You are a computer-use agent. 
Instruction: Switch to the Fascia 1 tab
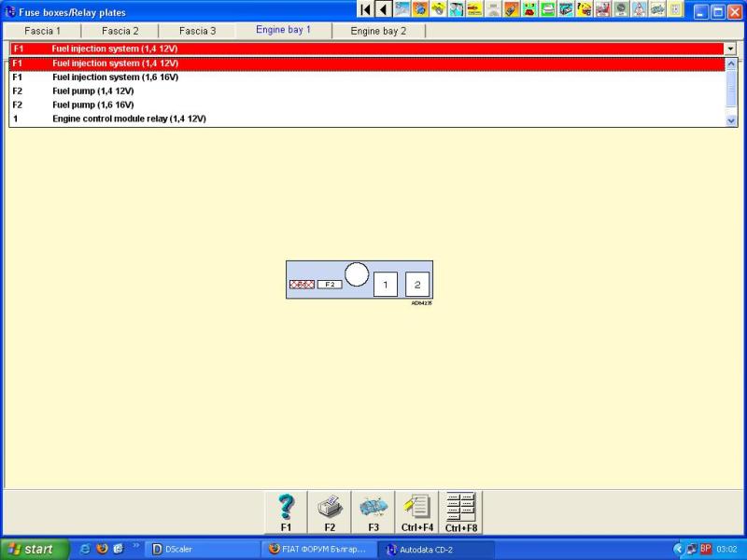click(43, 31)
